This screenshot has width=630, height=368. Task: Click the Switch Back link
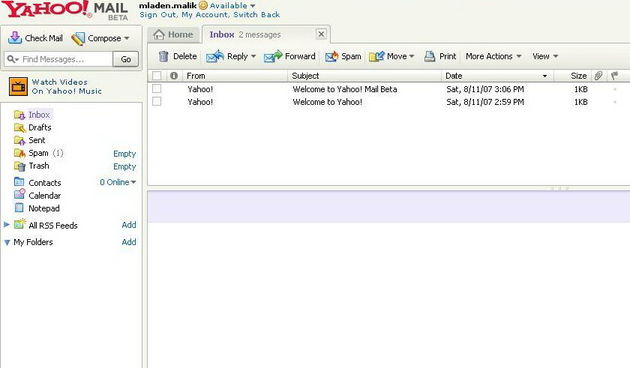tap(256, 15)
